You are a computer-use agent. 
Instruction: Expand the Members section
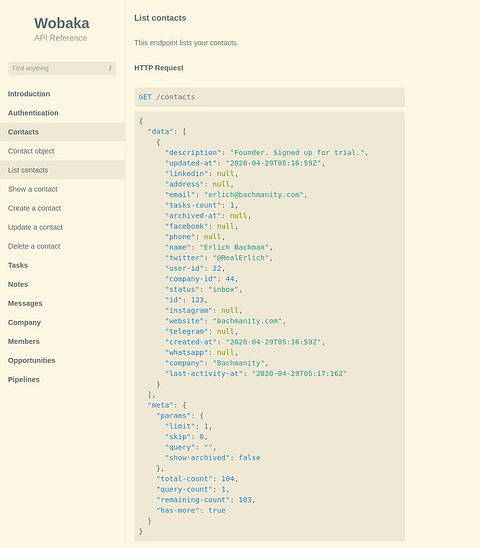pos(23,341)
